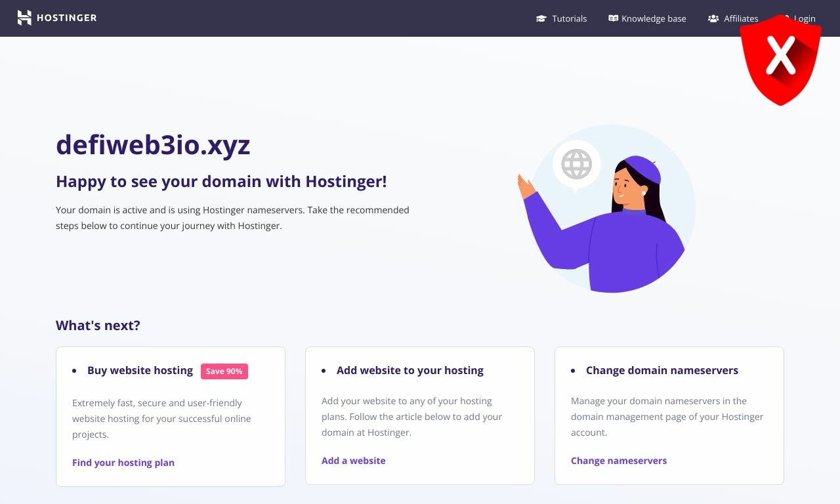
Task: Click the graduation cap Tutorials icon
Action: click(x=541, y=18)
